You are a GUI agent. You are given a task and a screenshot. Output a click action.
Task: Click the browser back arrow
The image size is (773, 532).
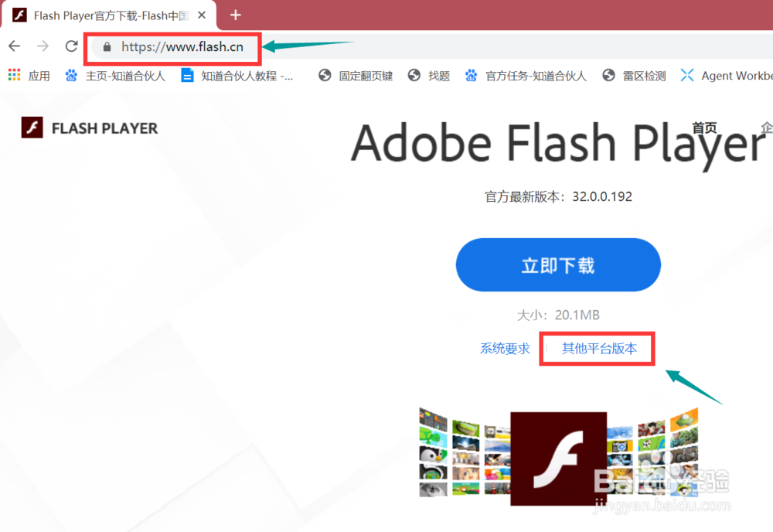14,46
